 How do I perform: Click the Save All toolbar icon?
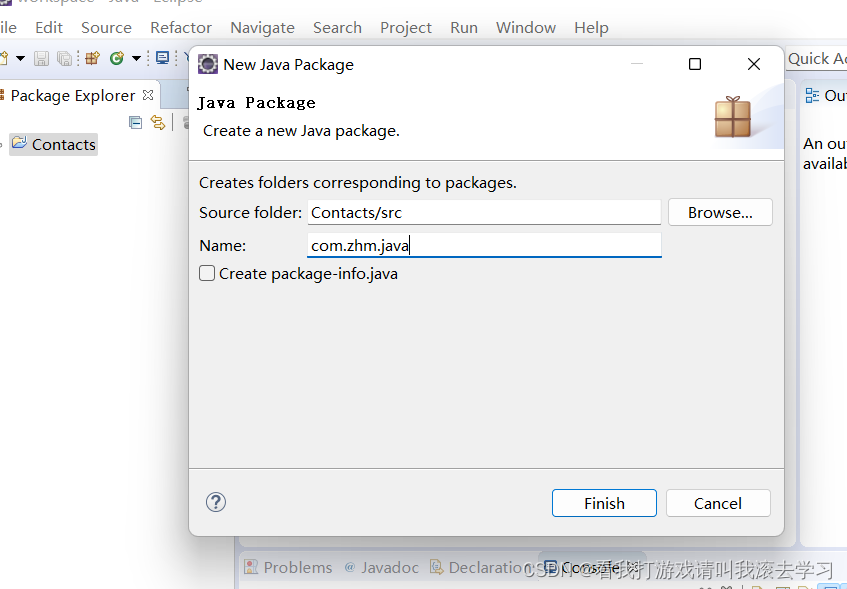coord(64,59)
